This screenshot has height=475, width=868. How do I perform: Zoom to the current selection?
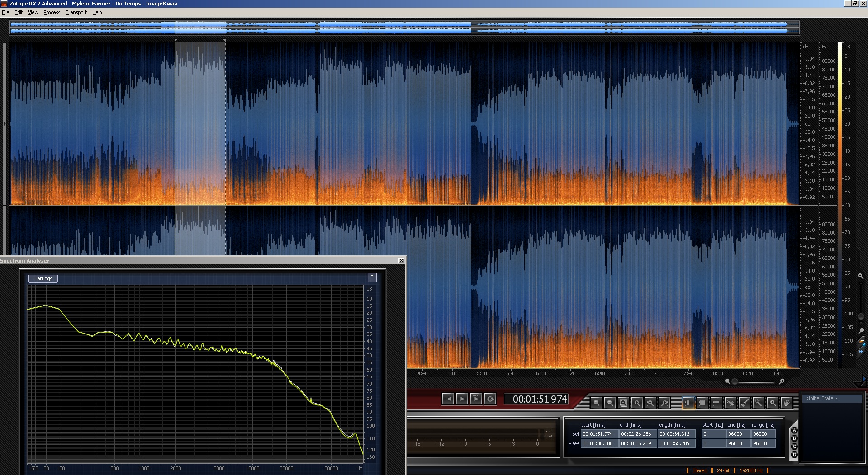(637, 403)
